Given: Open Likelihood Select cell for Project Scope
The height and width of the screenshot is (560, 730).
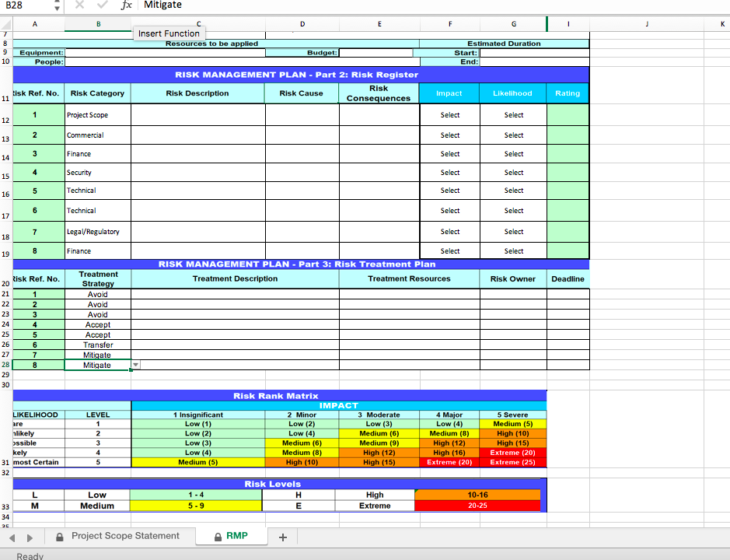Looking at the screenshot, I should [514, 114].
